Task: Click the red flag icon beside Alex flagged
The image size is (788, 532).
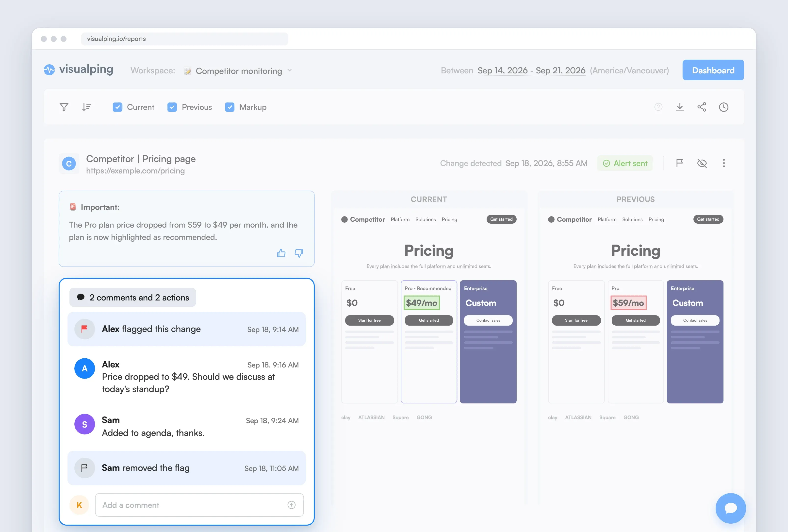Action: click(84, 329)
